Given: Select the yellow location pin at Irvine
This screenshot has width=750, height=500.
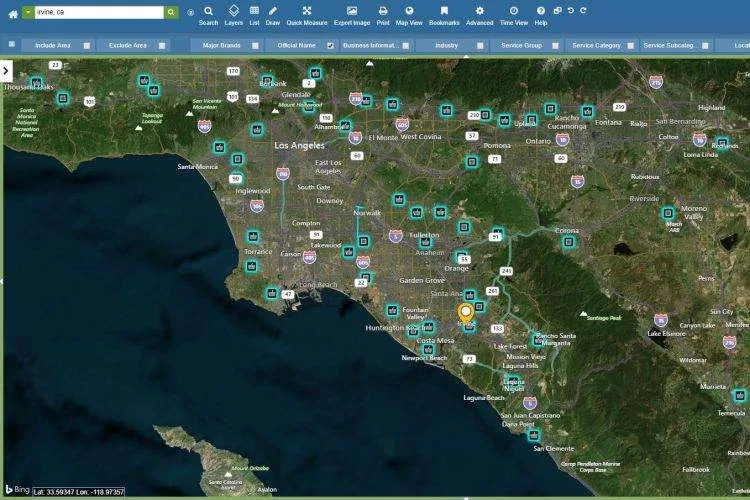Looking at the screenshot, I should [465, 313].
